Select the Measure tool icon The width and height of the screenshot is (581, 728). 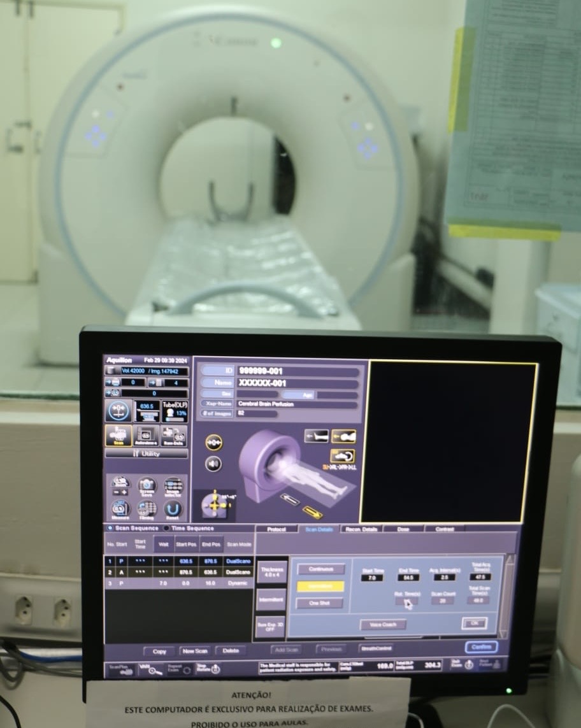click(x=120, y=508)
